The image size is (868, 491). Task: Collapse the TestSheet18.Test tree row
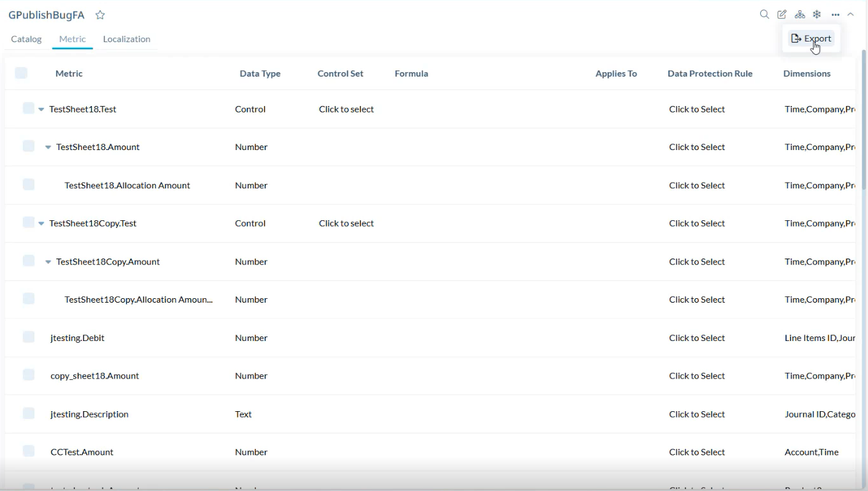click(41, 109)
